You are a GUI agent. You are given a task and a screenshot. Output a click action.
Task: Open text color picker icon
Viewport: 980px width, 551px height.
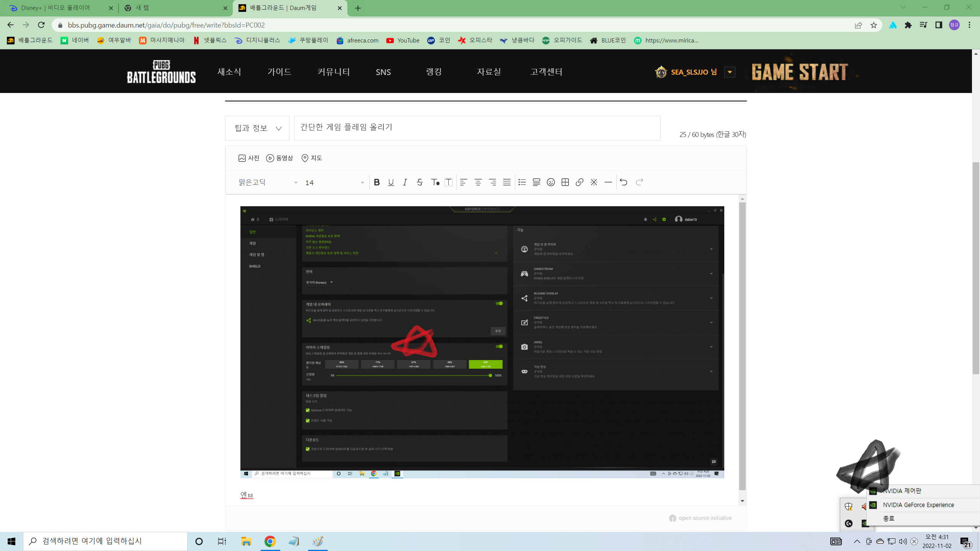(x=435, y=182)
